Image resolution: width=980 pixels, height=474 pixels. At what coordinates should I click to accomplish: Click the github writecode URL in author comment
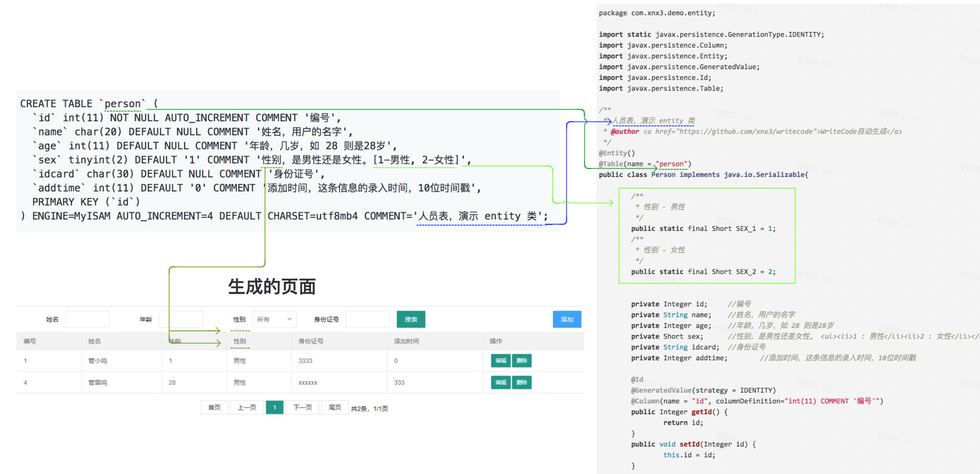pyautogui.click(x=745, y=132)
